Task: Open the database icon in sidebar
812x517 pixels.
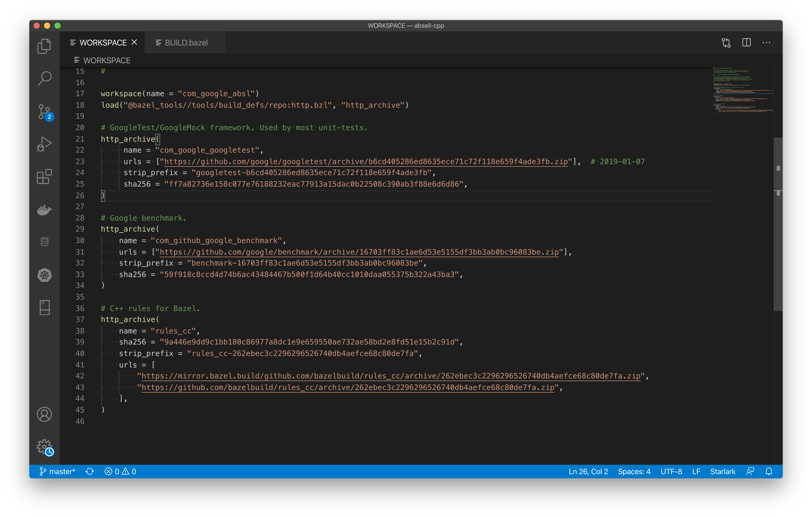Action: pos(44,242)
